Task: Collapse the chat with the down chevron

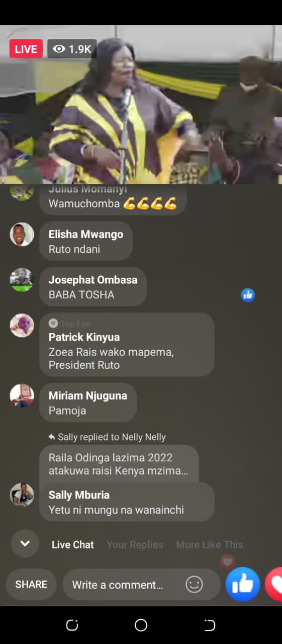Action: 25,544
